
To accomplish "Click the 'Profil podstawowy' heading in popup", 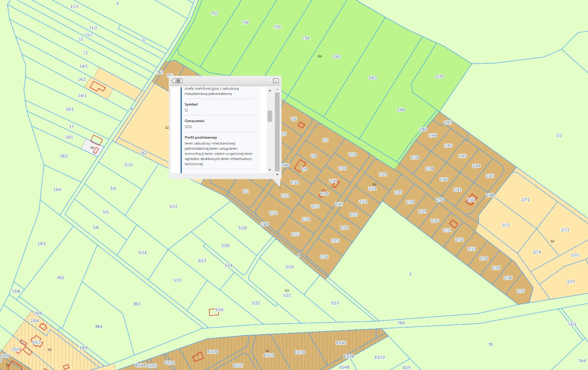I will tap(200, 138).
